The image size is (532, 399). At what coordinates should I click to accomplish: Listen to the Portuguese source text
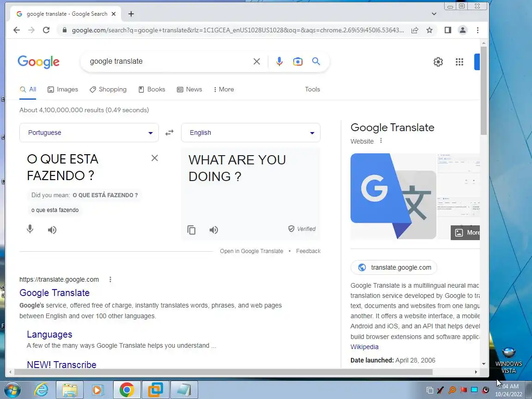(52, 230)
